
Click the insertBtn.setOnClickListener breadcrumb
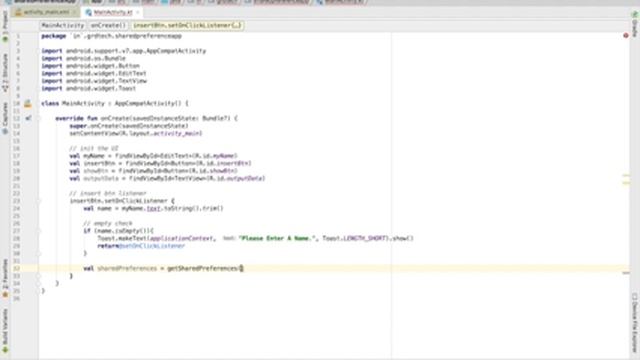(x=187, y=25)
